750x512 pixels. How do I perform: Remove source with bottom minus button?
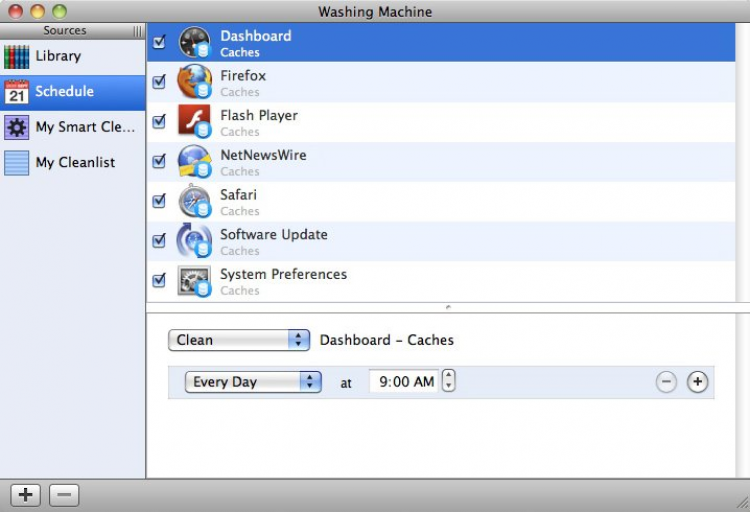(x=64, y=495)
